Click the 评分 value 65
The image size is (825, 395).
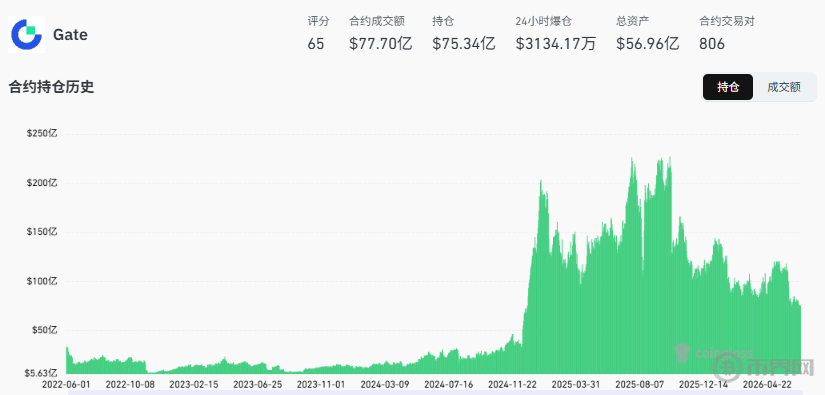pyautogui.click(x=316, y=44)
